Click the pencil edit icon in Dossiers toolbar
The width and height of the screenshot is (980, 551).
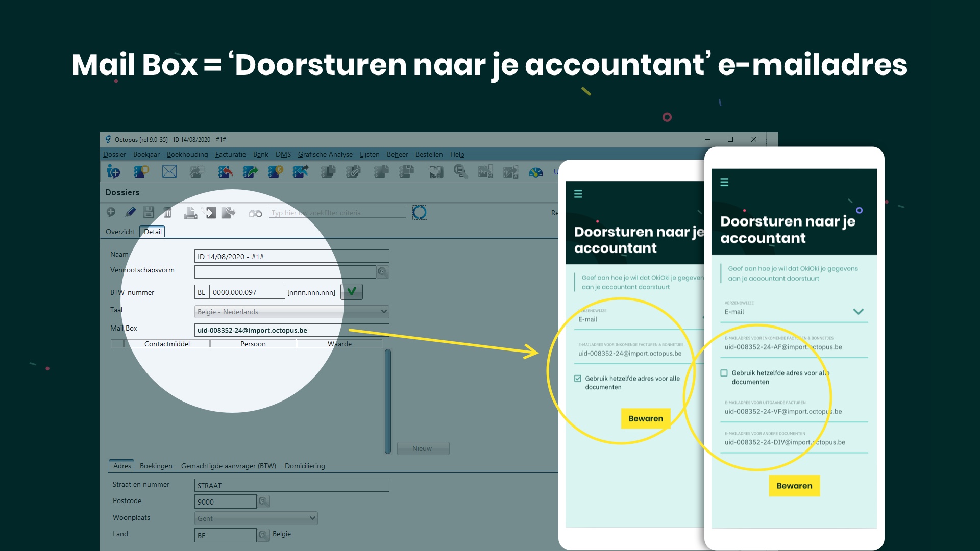tap(130, 212)
